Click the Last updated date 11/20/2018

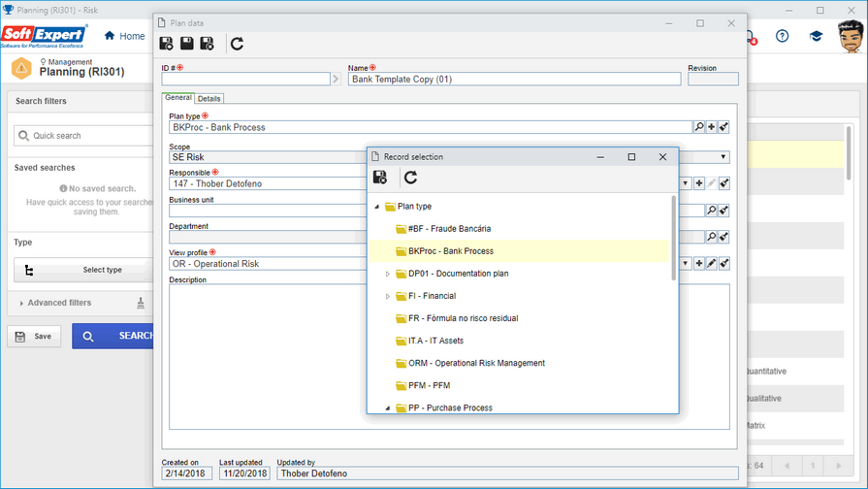[x=244, y=473]
